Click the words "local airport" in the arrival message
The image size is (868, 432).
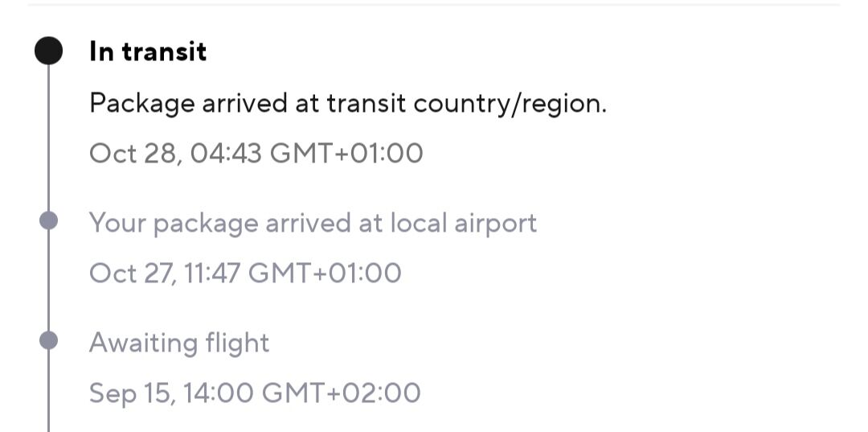click(463, 223)
